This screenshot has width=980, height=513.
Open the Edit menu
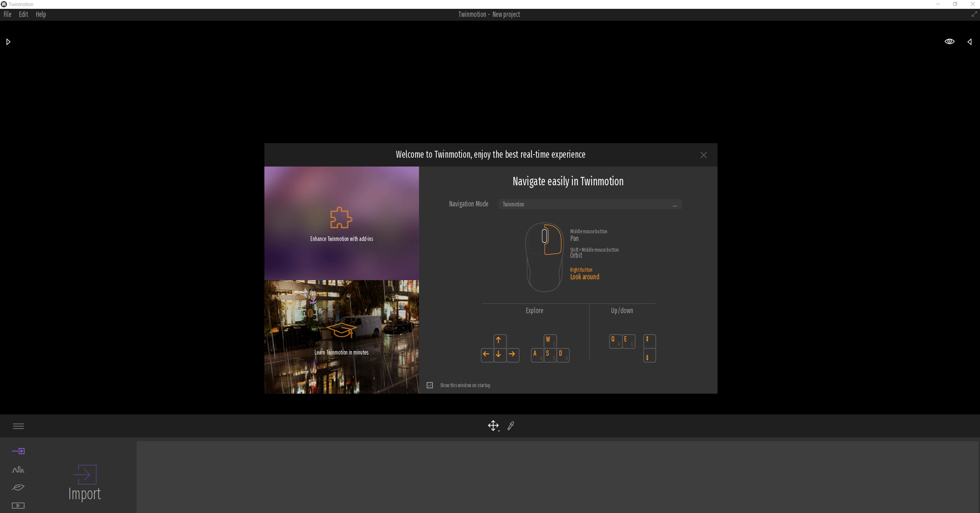pyautogui.click(x=23, y=14)
